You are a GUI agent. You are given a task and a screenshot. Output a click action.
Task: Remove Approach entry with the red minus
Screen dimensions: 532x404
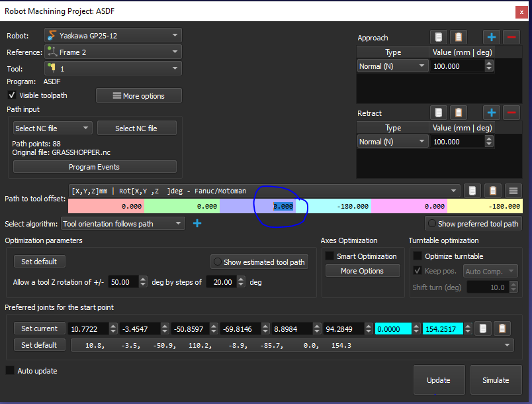(x=511, y=37)
